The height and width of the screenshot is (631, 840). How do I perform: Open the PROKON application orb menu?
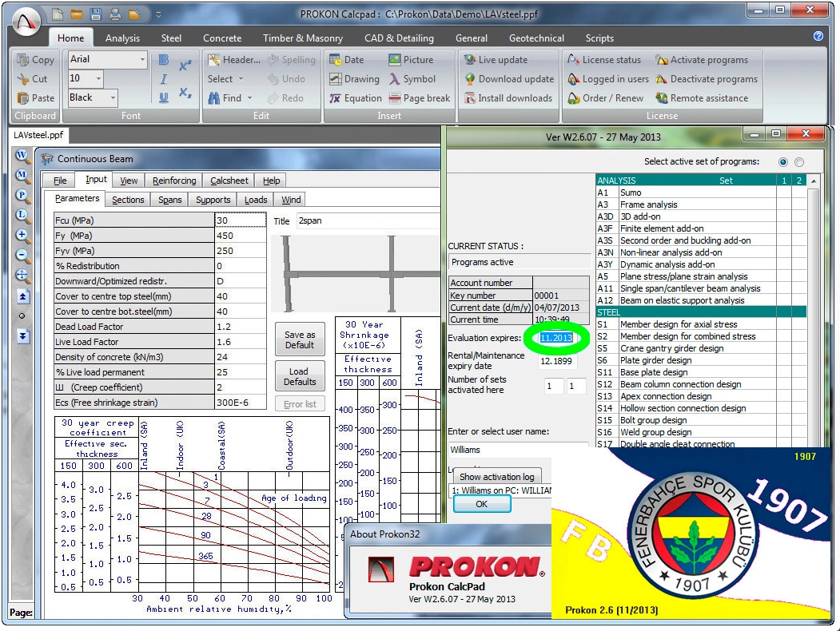pos(26,22)
